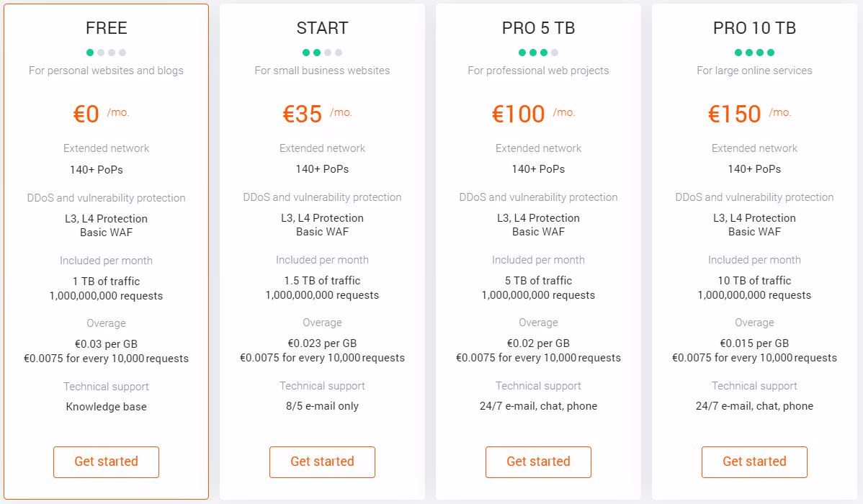Click 10 TB of traffic text
The height and width of the screenshot is (504, 863).
(754, 281)
